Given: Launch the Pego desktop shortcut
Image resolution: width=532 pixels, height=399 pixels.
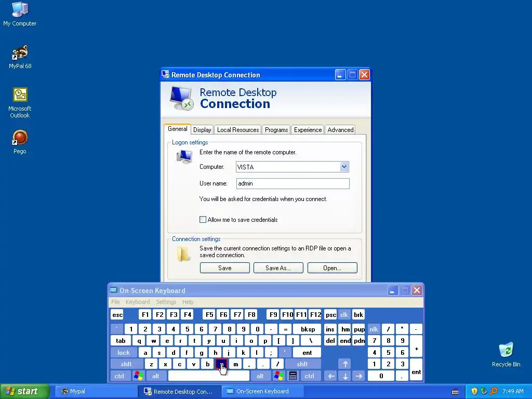Looking at the screenshot, I should pos(20,142).
